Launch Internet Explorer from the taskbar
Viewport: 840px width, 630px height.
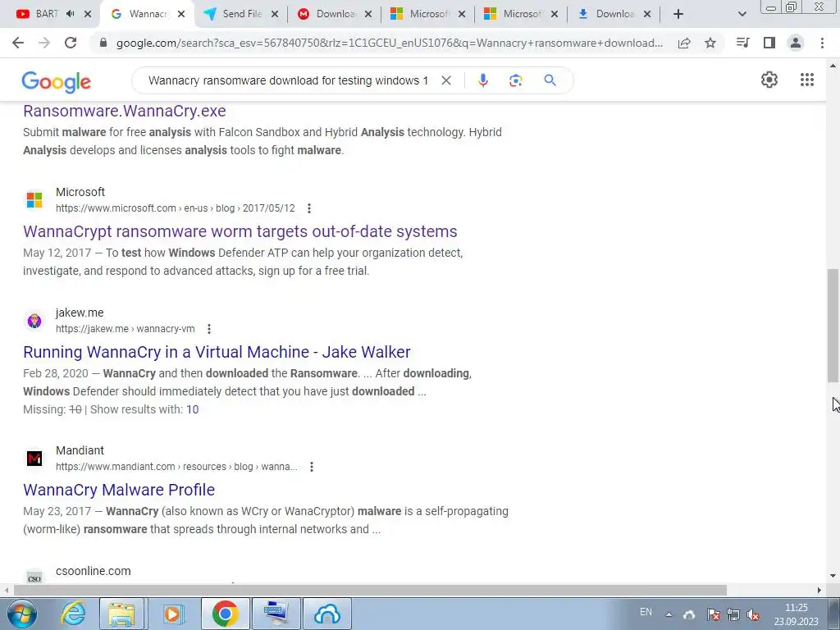(x=73, y=614)
